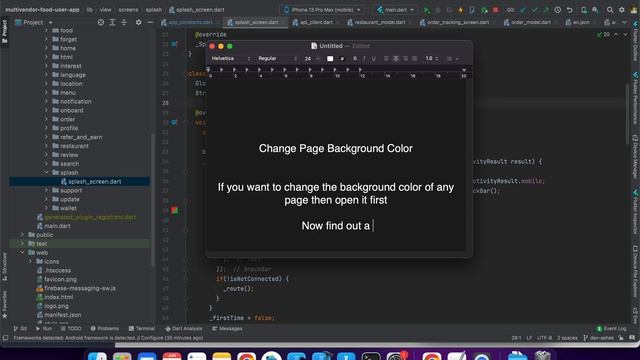640x360 pixels.
Task: Click the Device Manager phone icon in top toolbar
Action: click(584, 10)
